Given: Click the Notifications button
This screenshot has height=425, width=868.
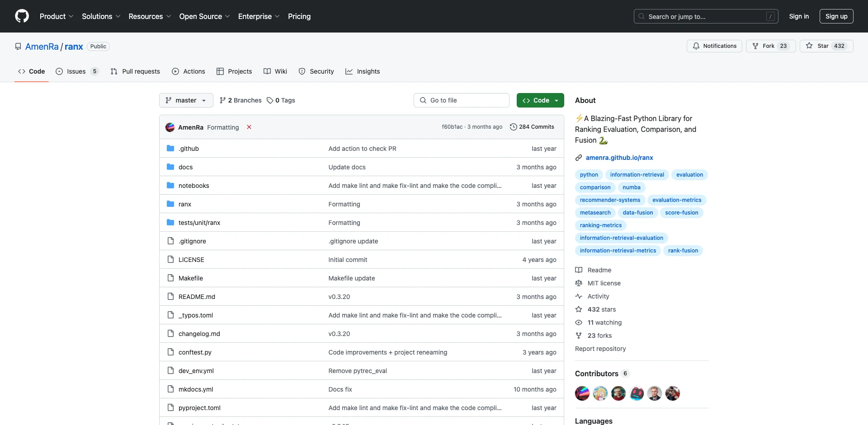Looking at the screenshot, I should pos(714,46).
